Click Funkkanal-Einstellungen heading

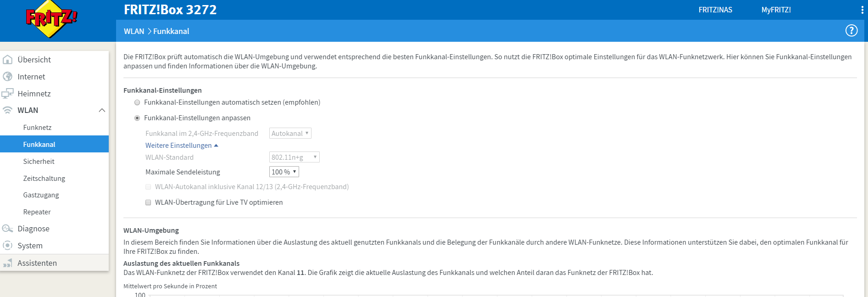pyautogui.click(x=162, y=90)
